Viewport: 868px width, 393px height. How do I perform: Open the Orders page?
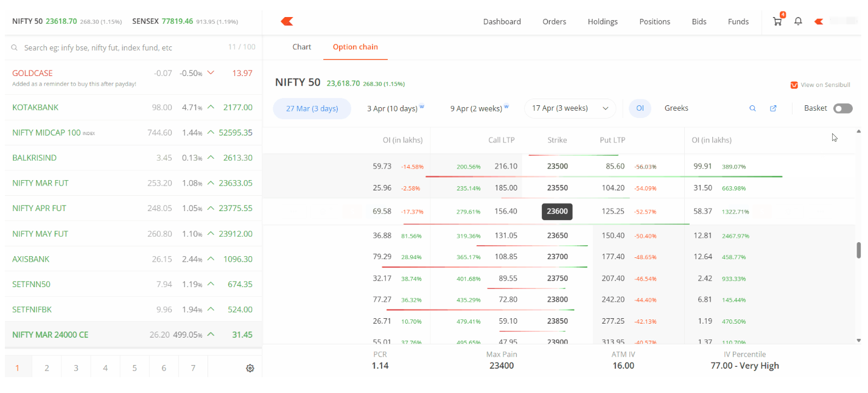[555, 21]
